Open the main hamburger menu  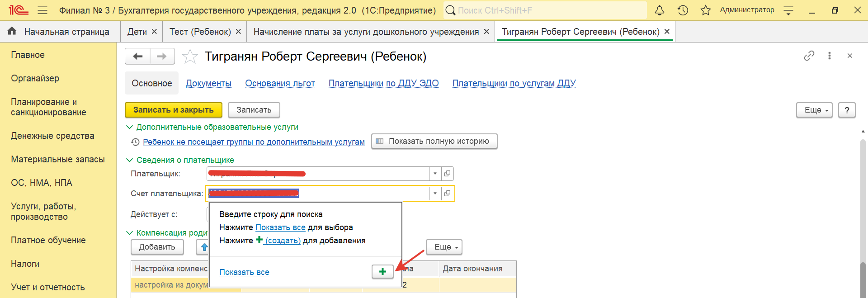42,10
